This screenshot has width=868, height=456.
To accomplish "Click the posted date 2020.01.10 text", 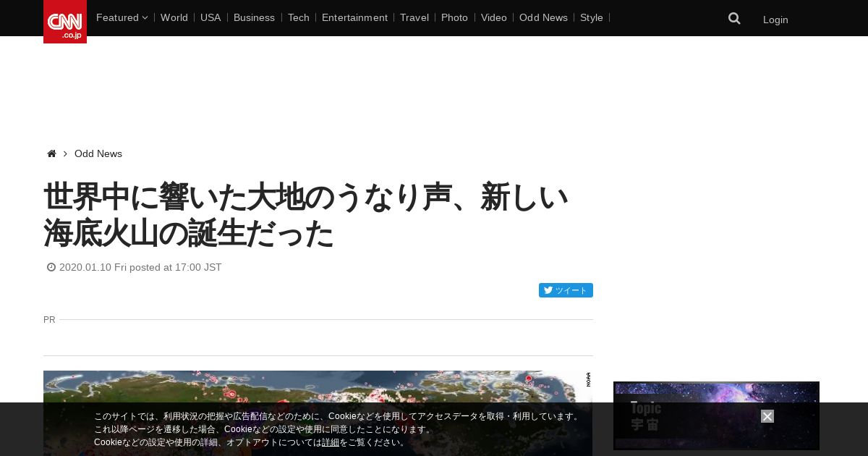I will click(x=140, y=267).
